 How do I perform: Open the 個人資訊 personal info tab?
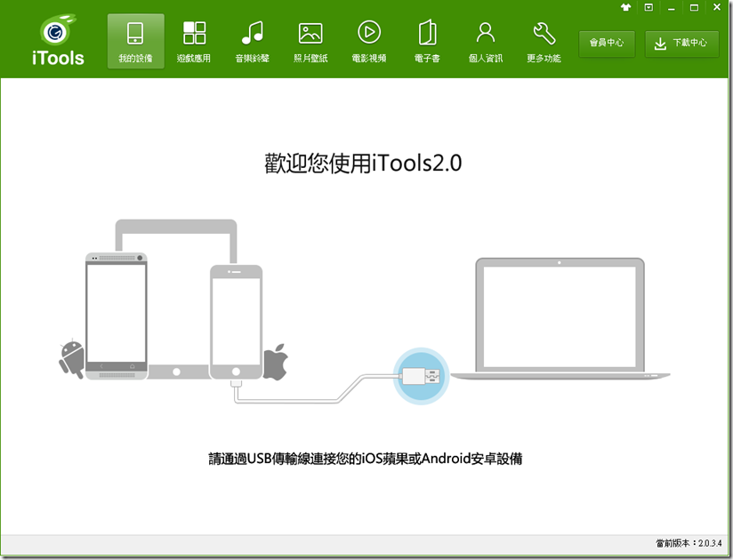tap(485, 41)
